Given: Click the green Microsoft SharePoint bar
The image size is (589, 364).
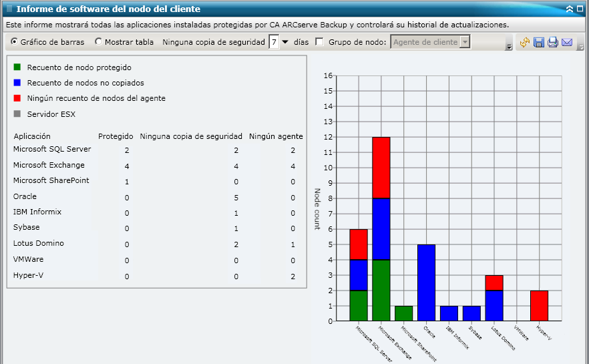Looking at the screenshot, I should (x=404, y=314).
